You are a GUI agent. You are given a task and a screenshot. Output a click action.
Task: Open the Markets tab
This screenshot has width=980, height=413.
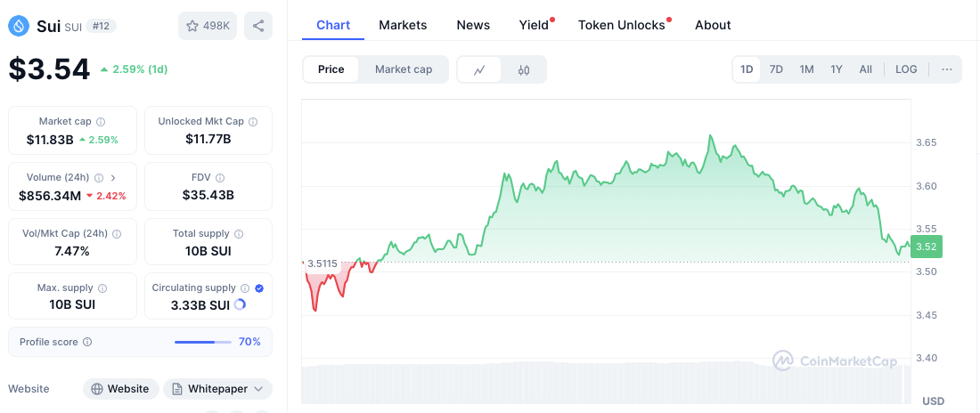coord(403,25)
